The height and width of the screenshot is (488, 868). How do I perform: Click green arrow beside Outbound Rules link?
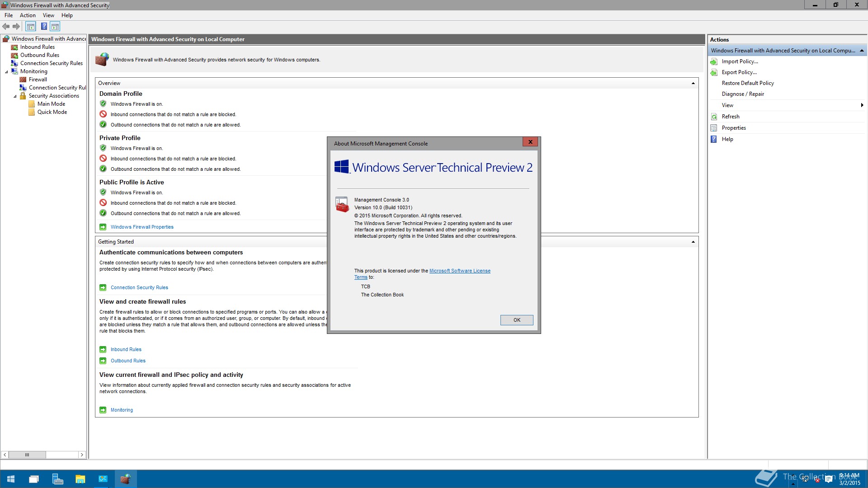(x=103, y=361)
